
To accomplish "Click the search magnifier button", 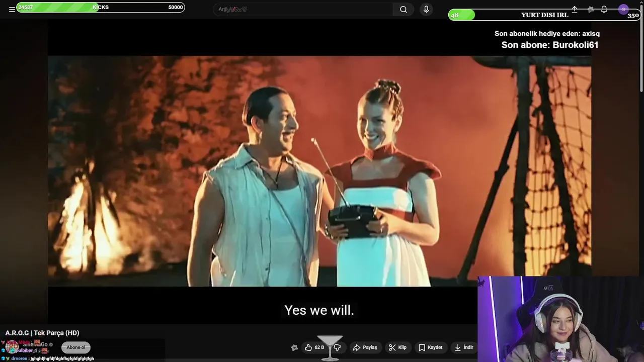I will (x=404, y=10).
